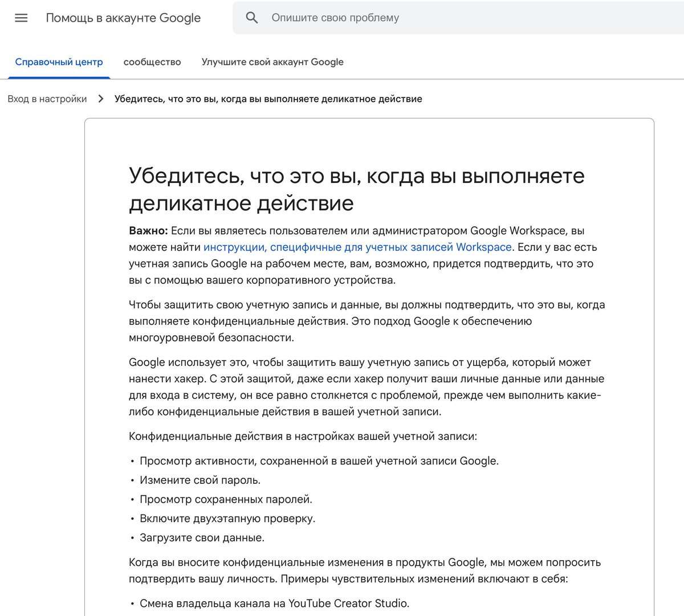Click the article heading 'Убедитесь, что это вы'
684x616 pixels.
point(357,189)
